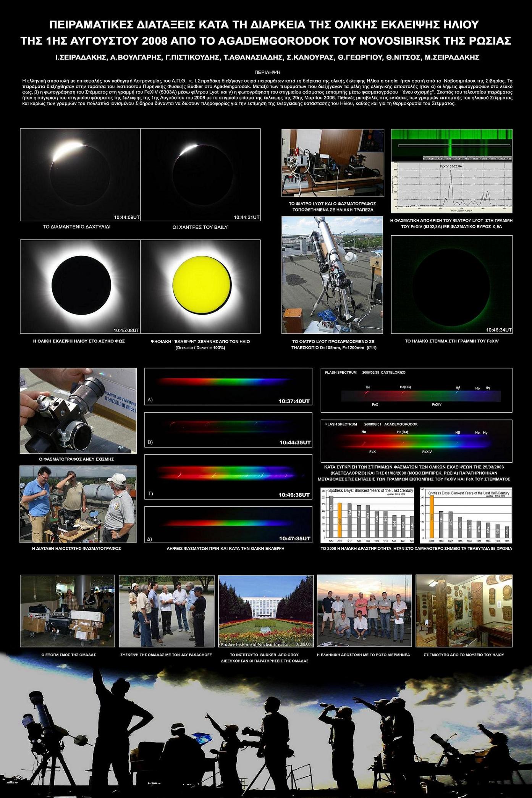Open the meeting with Jay Pasachoff photo
The image size is (532, 798).
pyautogui.click(x=166, y=611)
